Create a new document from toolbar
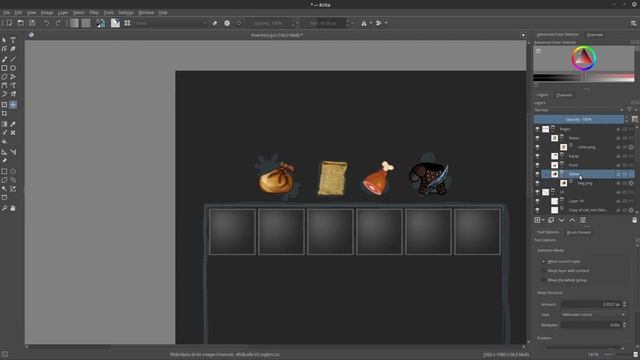This screenshot has height=360, width=640. point(9,23)
